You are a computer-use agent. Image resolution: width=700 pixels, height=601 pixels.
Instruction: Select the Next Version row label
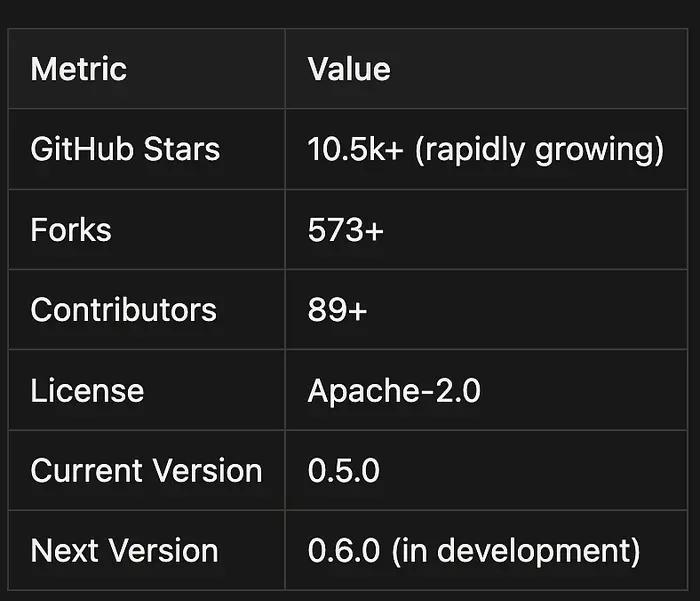tap(124, 550)
